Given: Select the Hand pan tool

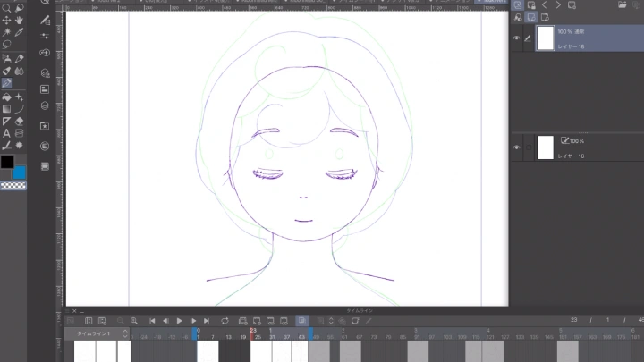Looking at the screenshot, I should pos(19,19).
